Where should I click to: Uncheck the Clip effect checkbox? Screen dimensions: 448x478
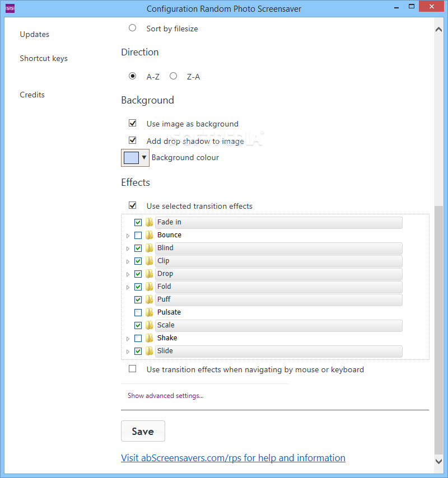click(138, 261)
